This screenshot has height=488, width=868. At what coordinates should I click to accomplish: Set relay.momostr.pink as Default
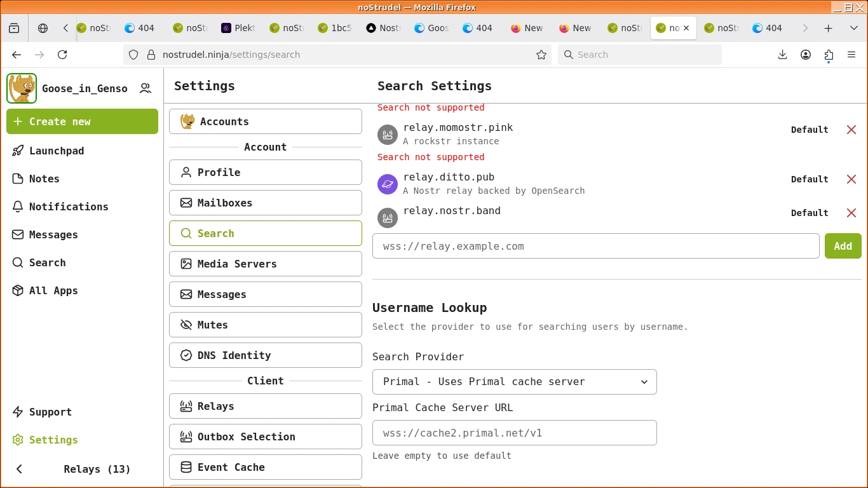810,130
